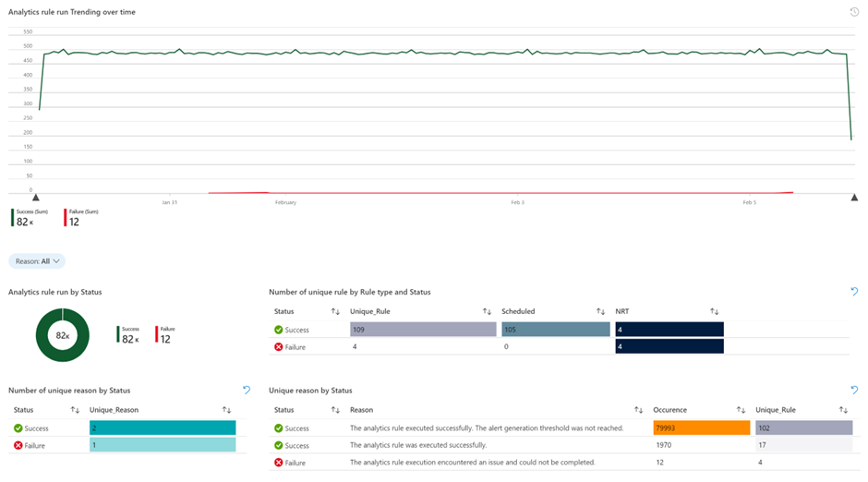Screen dimensions: 868x482
Task: Sort the Reason column
Action: click(638, 410)
